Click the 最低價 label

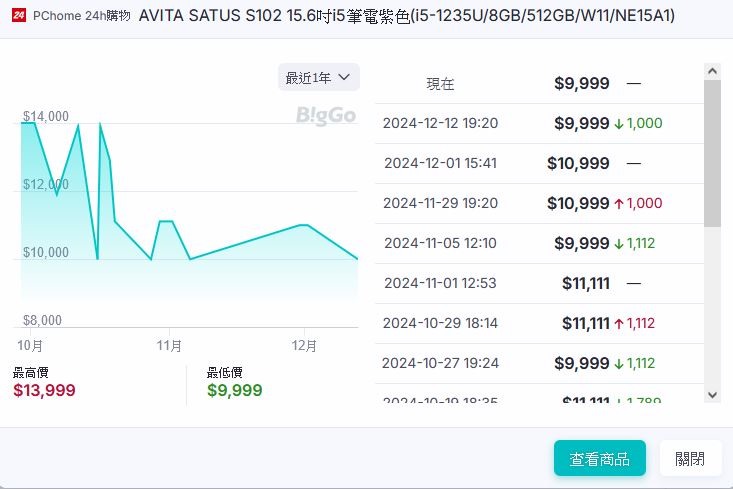pos(224,373)
